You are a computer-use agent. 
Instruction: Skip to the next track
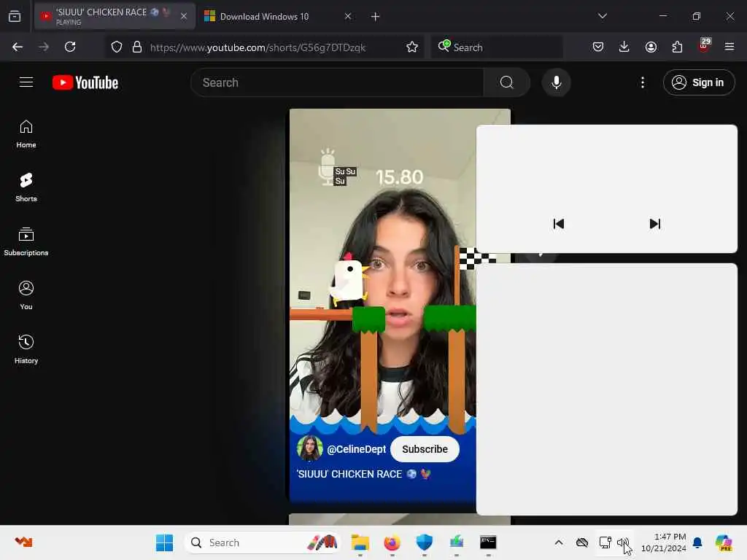pyautogui.click(x=655, y=224)
